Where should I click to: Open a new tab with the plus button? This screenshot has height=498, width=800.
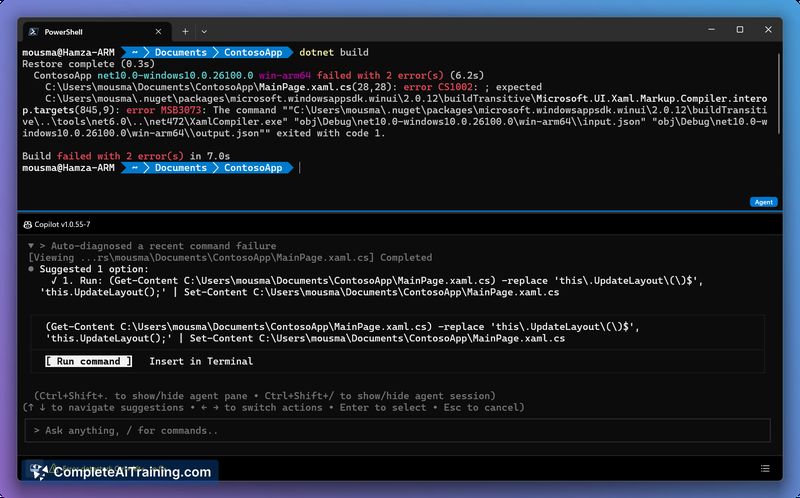(185, 32)
